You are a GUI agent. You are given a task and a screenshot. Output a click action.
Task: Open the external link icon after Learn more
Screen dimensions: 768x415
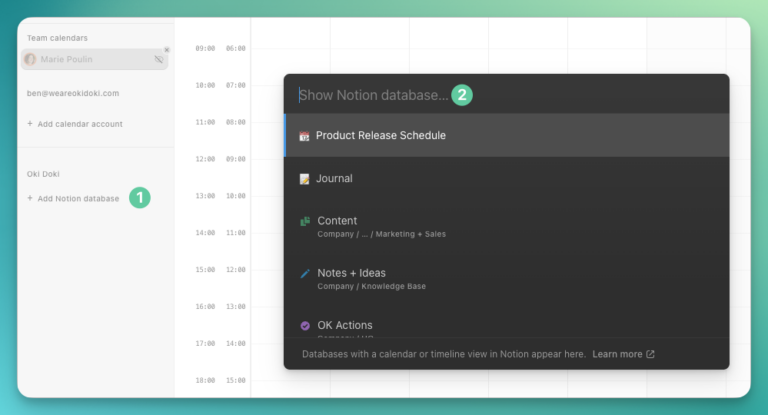(650, 354)
